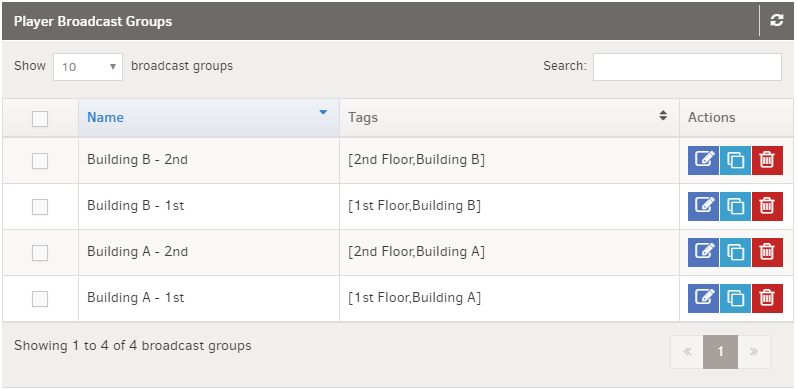Delete the Building A - 2nd group
Screen dimensions: 797x389
pyautogui.click(x=767, y=252)
